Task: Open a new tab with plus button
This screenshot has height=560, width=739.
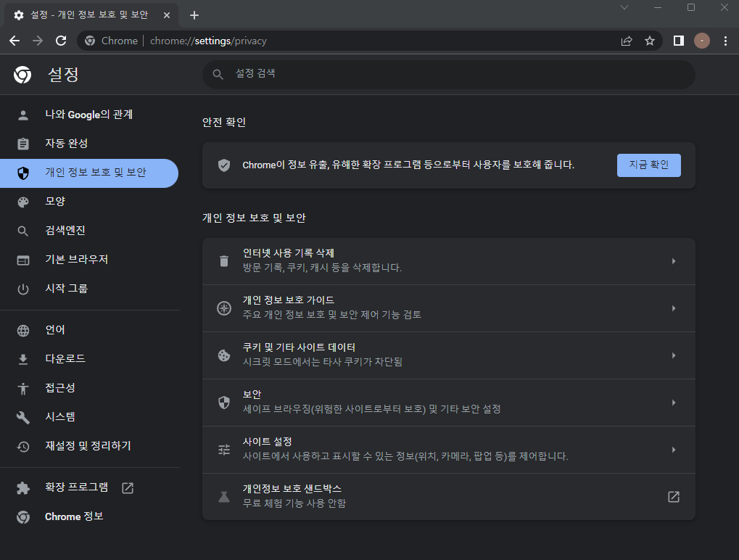Action: coord(194,15)
